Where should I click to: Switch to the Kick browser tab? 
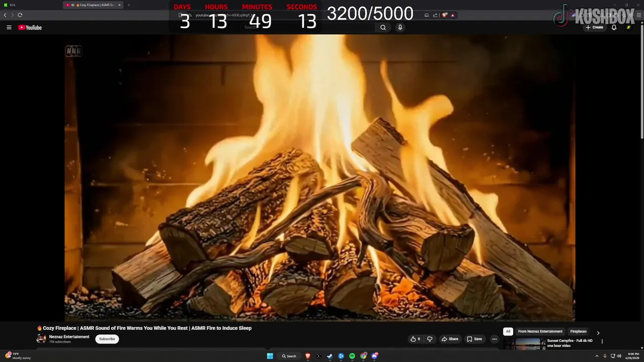point(30,5)
